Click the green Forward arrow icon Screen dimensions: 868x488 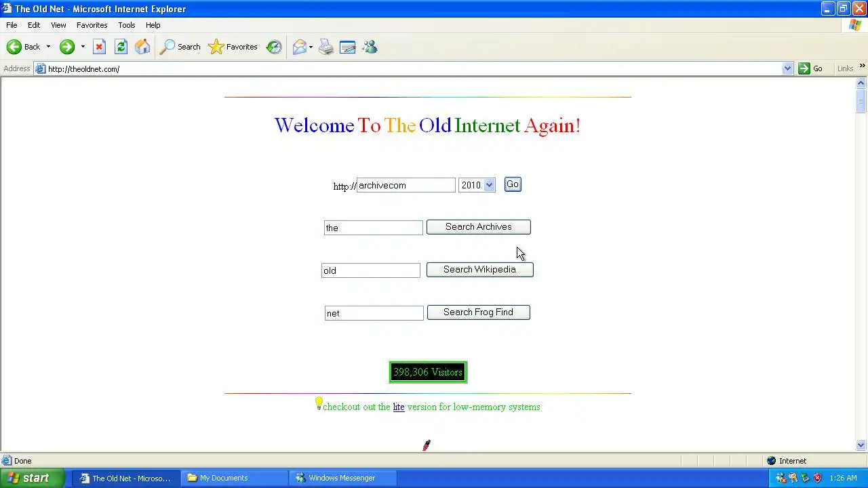pyautogui.click(x=66, y=47)
